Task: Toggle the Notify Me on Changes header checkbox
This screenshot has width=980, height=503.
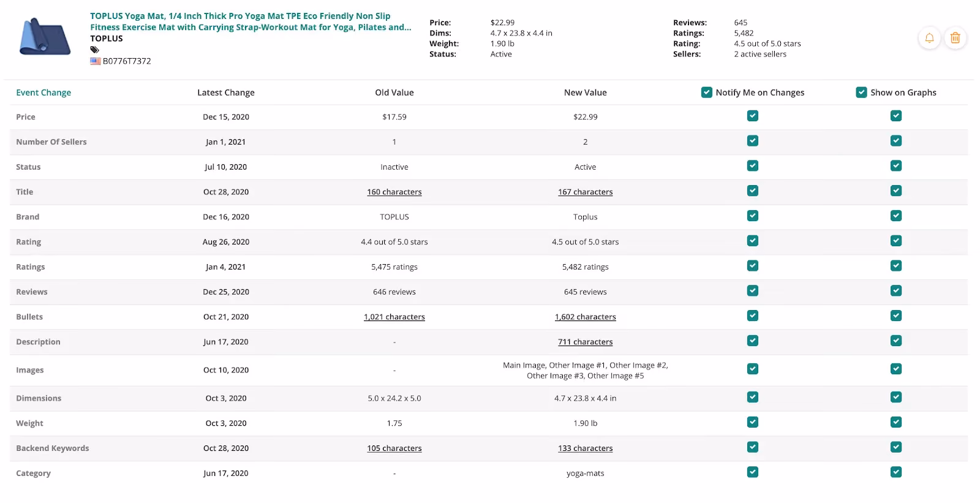Action: point(706,93)
